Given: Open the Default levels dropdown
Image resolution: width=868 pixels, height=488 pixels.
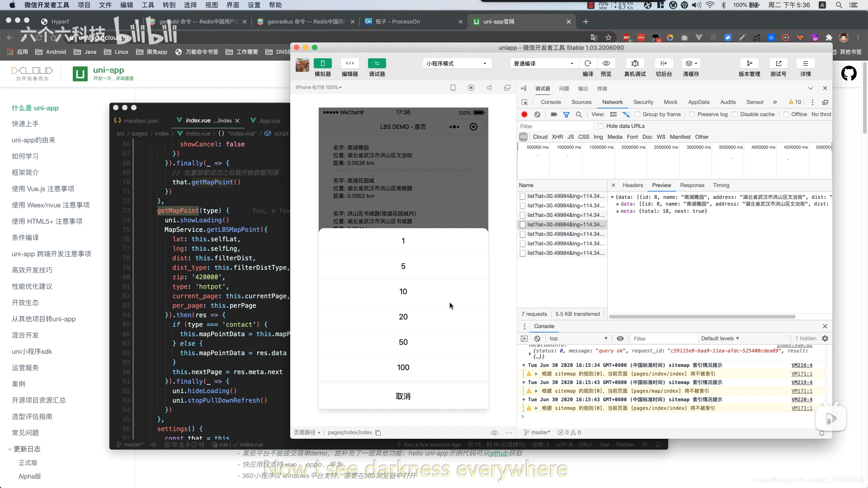Looking at the screenshot, I should [720, 338].
